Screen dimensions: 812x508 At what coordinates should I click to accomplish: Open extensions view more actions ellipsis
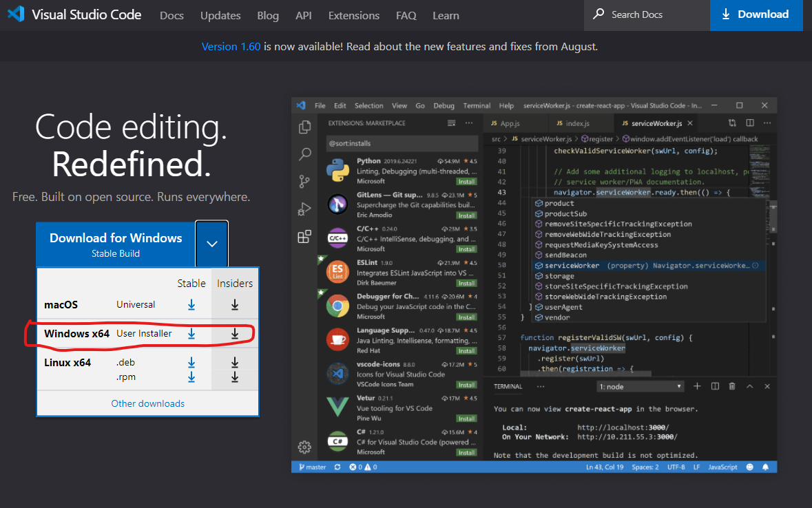(x=468, y=123)
